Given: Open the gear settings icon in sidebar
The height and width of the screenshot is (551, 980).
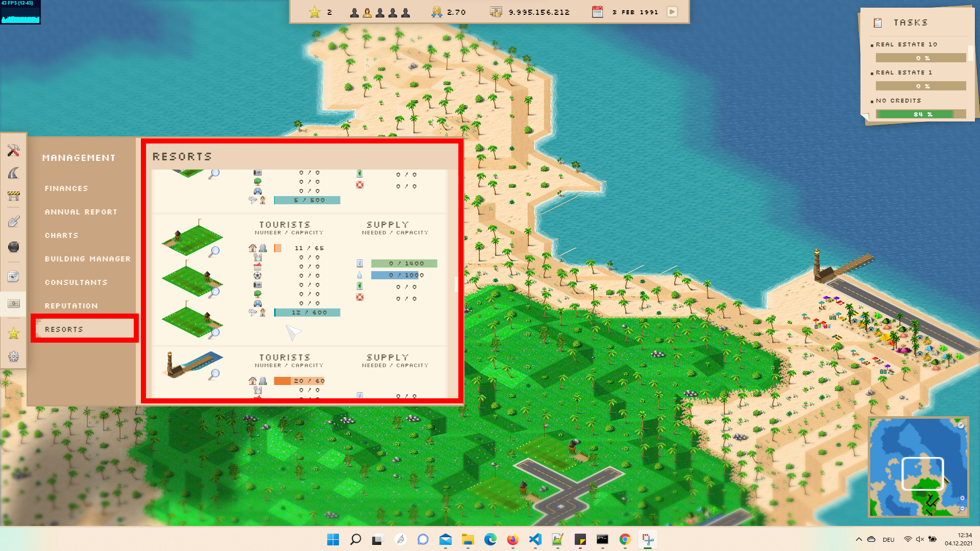Looking at the screenshot, I should 14,356.
